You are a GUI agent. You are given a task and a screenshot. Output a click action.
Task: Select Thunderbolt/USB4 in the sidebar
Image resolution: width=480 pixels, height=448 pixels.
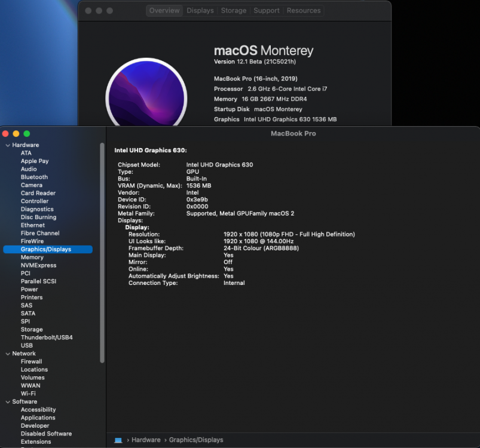click(47, 337)
